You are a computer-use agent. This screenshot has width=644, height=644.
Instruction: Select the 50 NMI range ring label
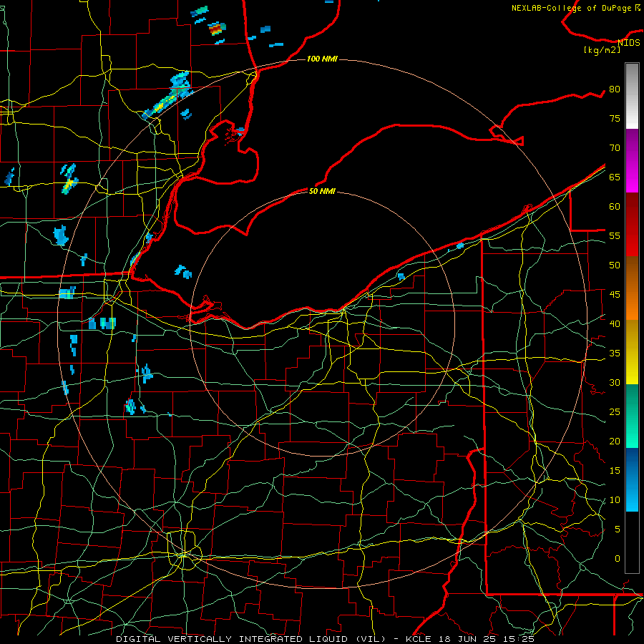coord(322,191)
